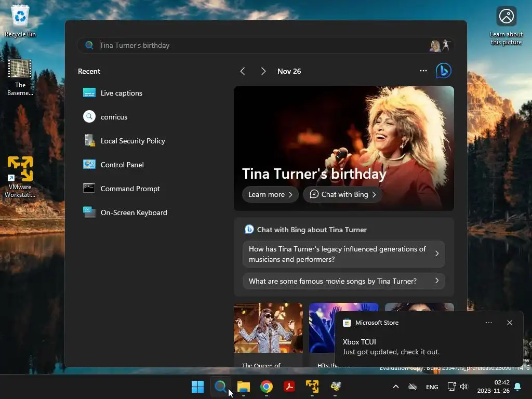
Task: Click the OneDrive tray icon
Action: [412, 387]
